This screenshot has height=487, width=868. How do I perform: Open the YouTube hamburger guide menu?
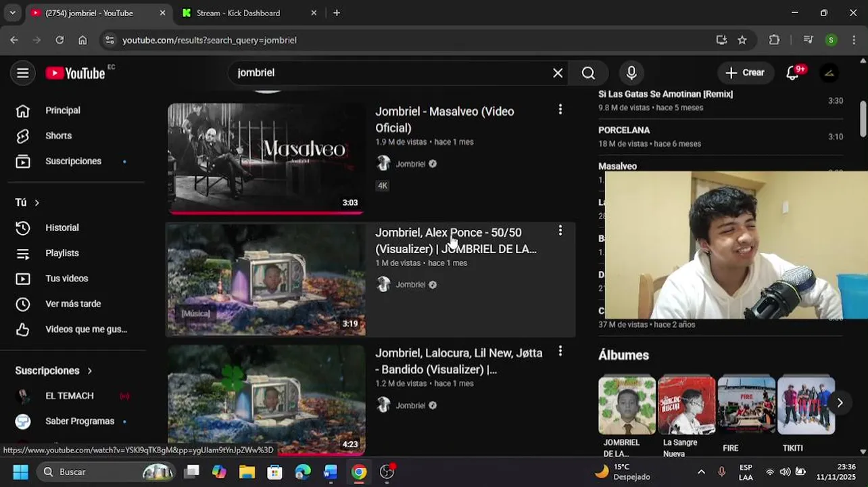point(23,73)
